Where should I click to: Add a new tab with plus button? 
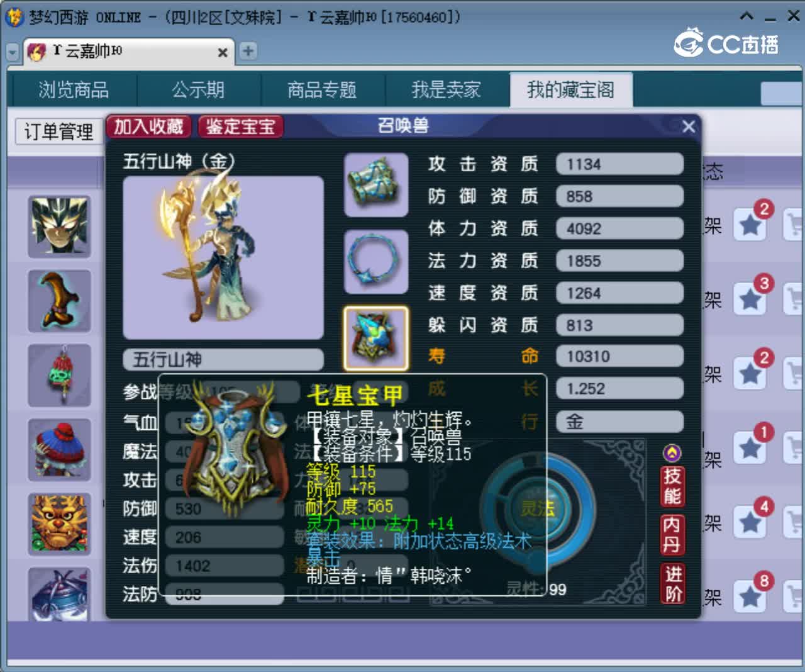click(x=248, y=51)
